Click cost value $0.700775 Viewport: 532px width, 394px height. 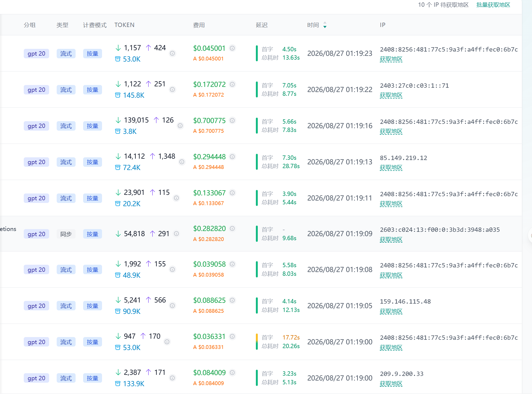[209, 121]
